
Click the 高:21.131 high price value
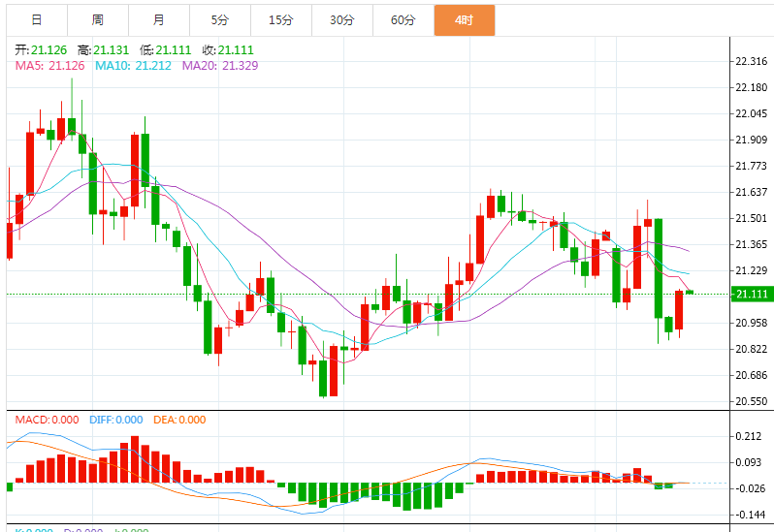(x=103, y=49)
